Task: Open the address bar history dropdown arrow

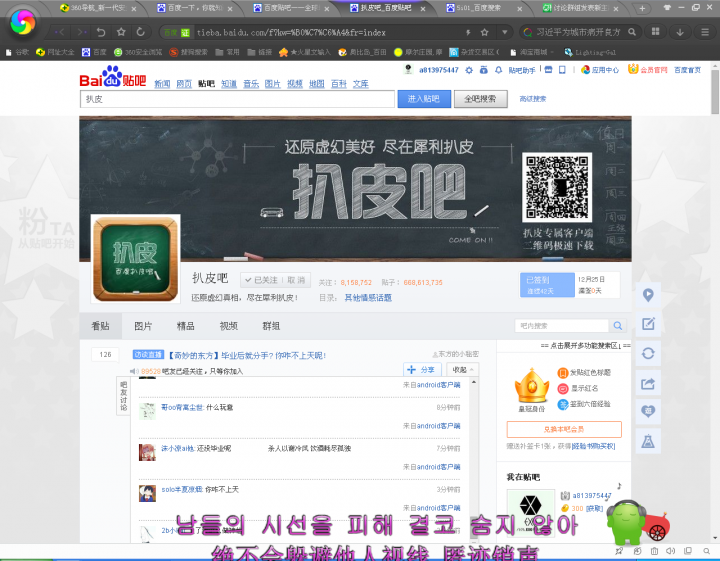Action: [505, 32]
